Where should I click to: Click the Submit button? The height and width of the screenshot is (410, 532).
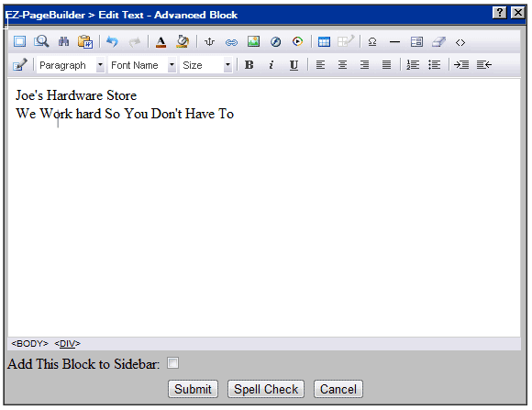tap(193, 389)
